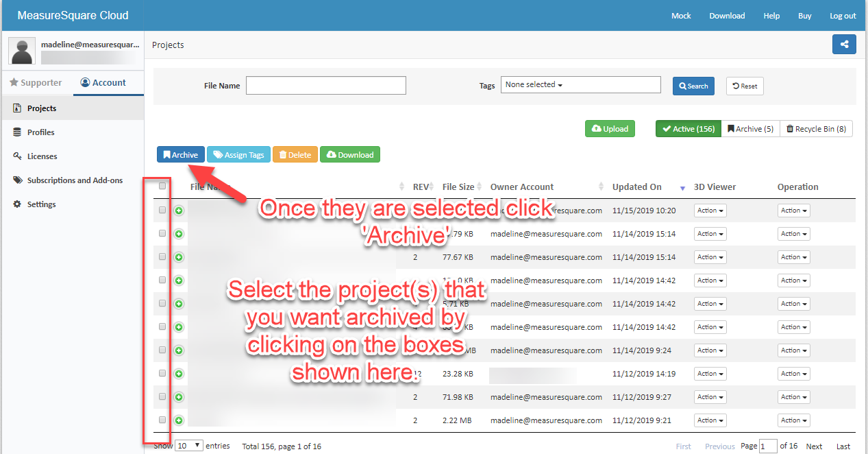Image resolution: width=868 pixels, height=454 pixels.
Task: Click the 'Total 156, page 1 of 16' text
Action: pyautogui.click(x=282, y=446)
